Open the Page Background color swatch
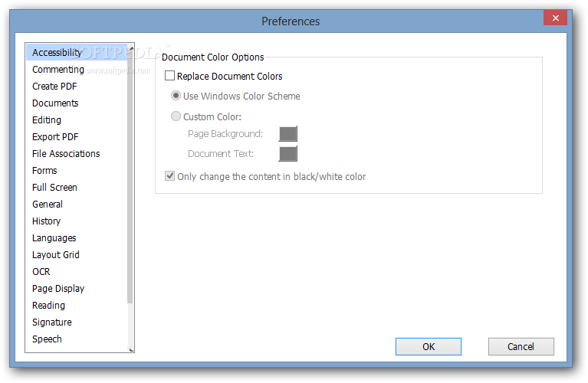588x383 pixels. tap(288, 134)
